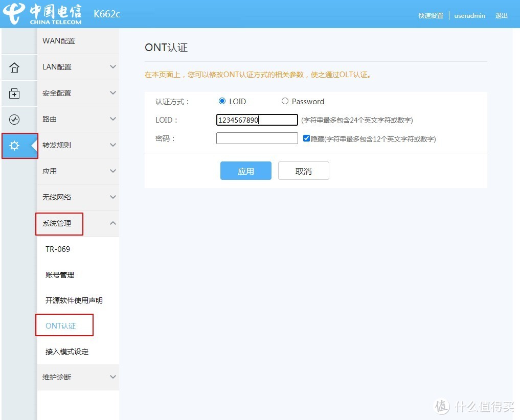Go to 账号管理 page
Image resolution: width=520 pixels, height=420 pixels.
(60, 275)
